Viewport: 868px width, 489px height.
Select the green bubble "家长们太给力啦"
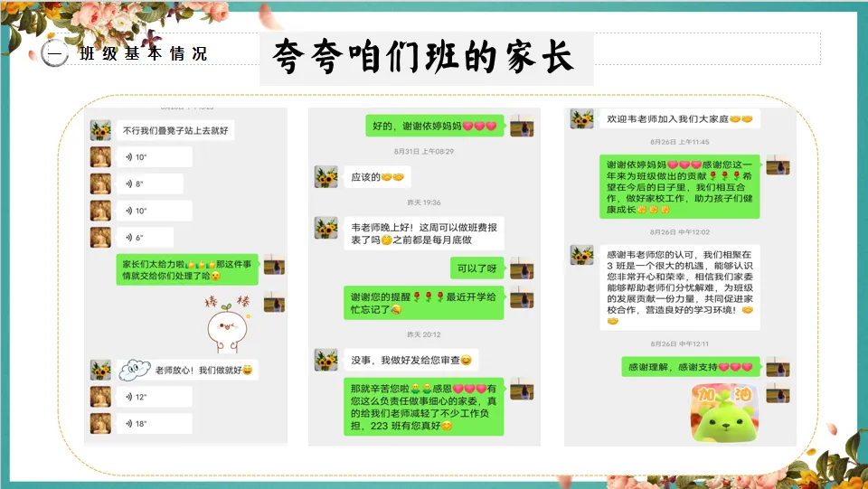point(187,270)
